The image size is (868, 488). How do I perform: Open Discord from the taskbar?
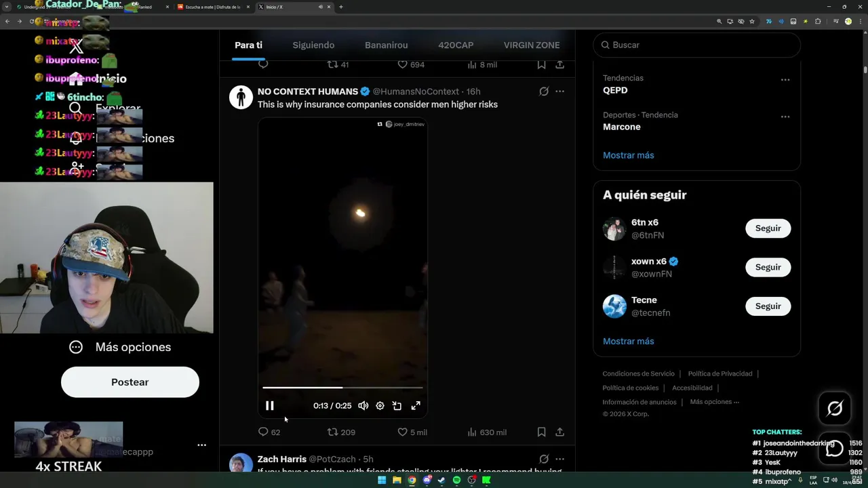(x=427, y=480)
